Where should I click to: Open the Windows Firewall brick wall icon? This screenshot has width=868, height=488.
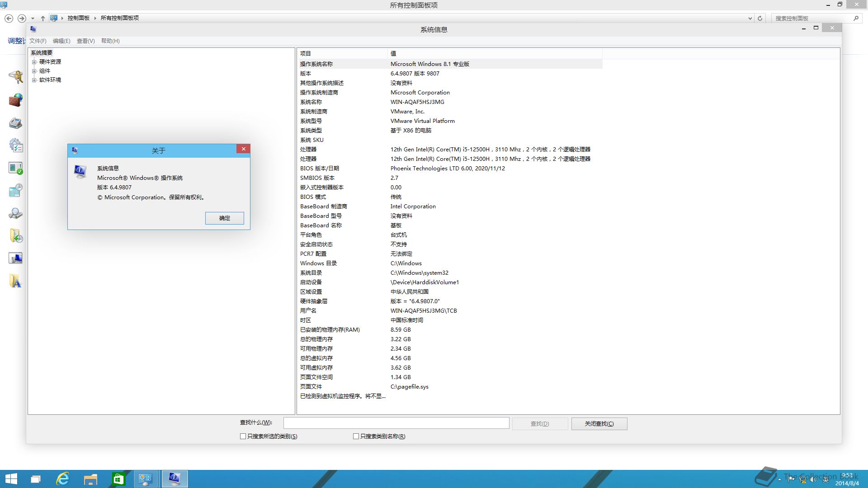click(x=16, y=100)
